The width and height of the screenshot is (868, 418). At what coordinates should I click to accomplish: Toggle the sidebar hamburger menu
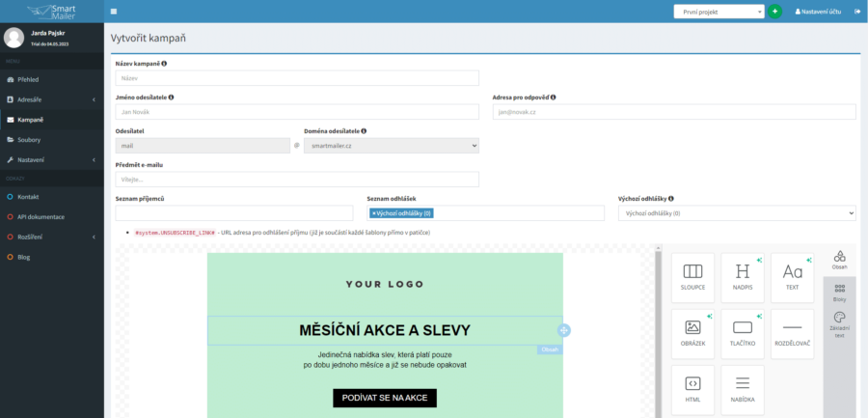coord(114,11)
